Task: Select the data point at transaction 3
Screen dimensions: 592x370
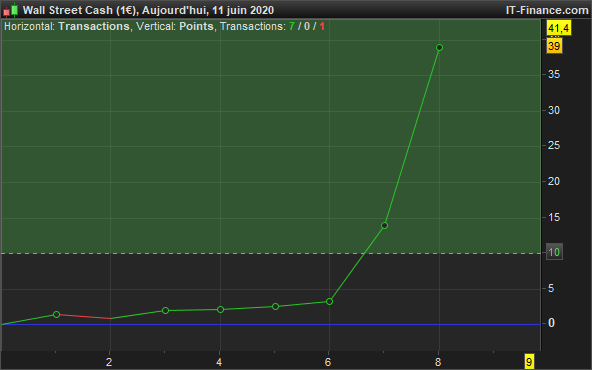Action: 165,311
